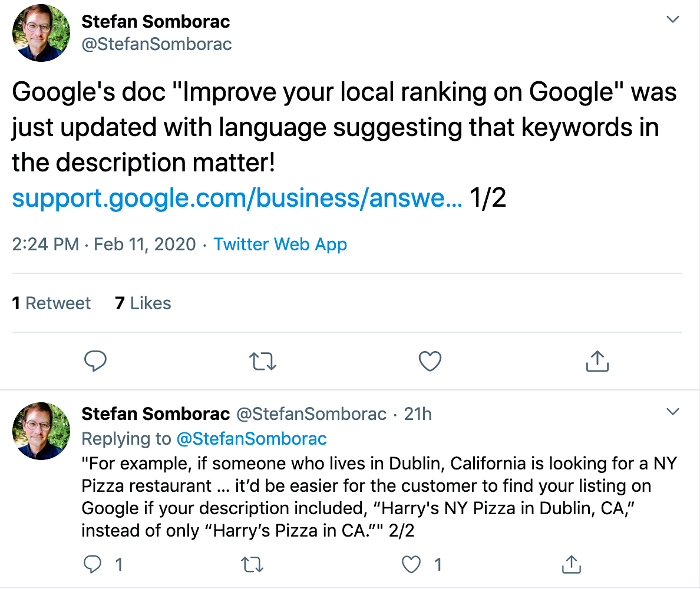Open Stefan Somborac's avatar on reply tweet

pos(41,431)
